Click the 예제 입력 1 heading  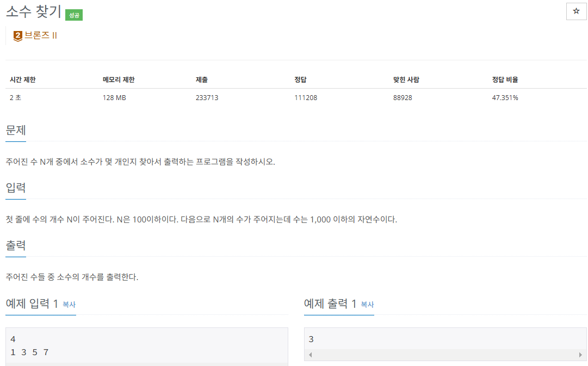[32, 303]
